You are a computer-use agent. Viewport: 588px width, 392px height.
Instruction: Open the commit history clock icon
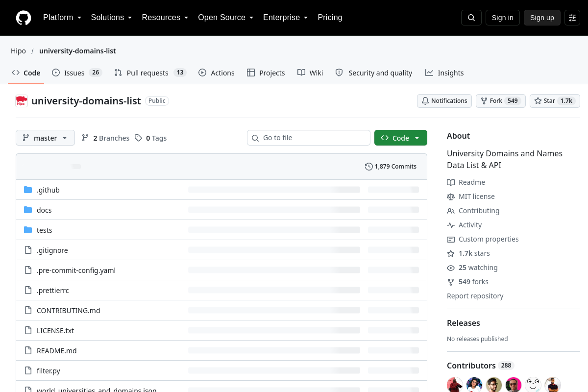[369, 167]
